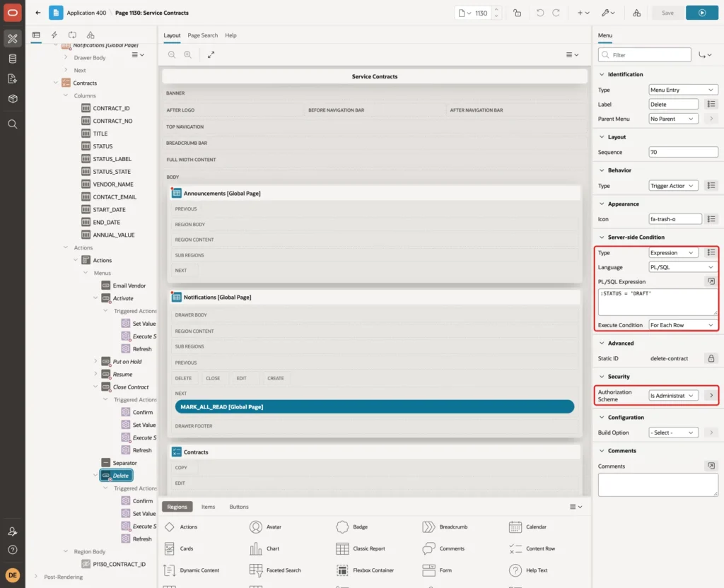Viewport: 724px width, 588px height.
Task: Open behavior Type Trigger Action dropdown
Action: pos(673,186)
